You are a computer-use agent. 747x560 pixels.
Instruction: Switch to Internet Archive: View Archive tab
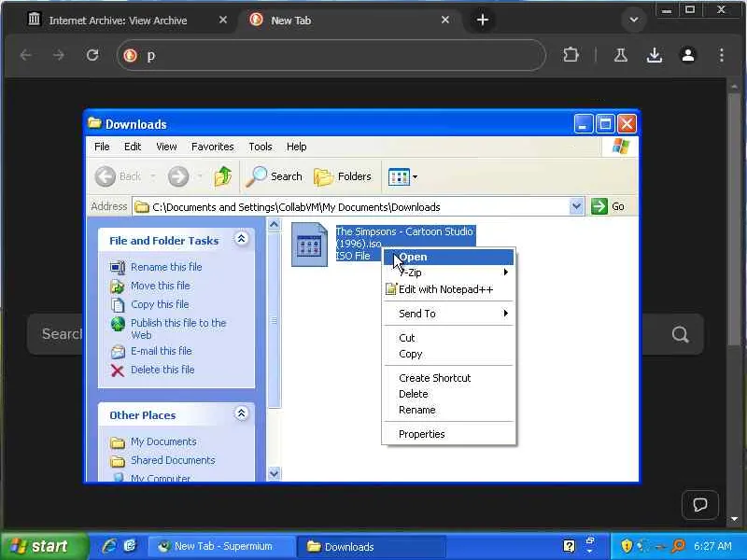coord(119,21)
